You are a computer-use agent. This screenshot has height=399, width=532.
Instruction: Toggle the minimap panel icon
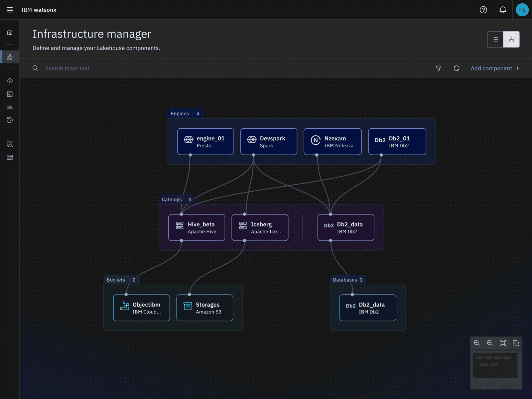click(x=516, y=343)
